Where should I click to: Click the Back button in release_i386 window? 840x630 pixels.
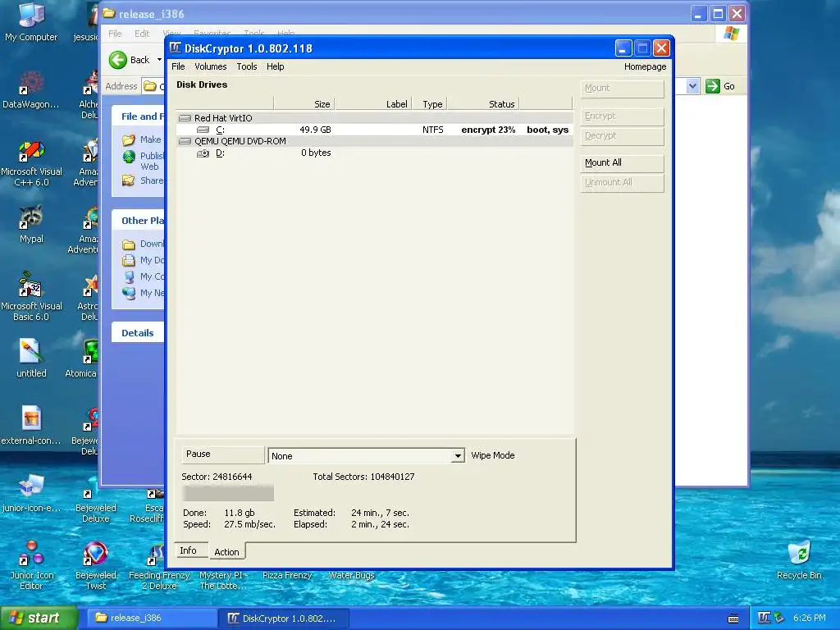pos(130,59)
